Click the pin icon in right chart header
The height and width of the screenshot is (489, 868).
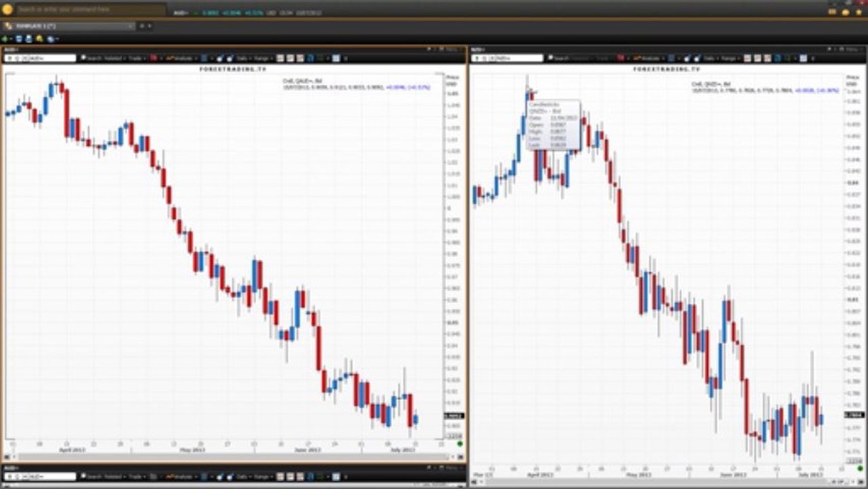829,50
